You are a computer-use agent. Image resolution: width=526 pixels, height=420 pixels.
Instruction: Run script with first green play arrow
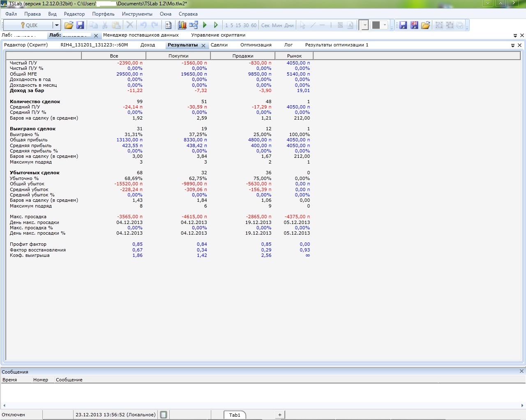[x=205, y=25]
